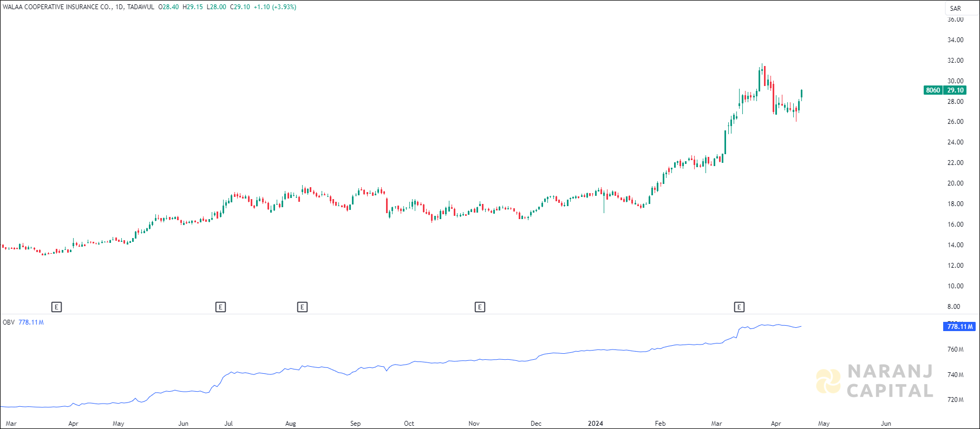Click the O28.40 open value
This screenshot has height=429, width=980.
[x=168, y=7]
